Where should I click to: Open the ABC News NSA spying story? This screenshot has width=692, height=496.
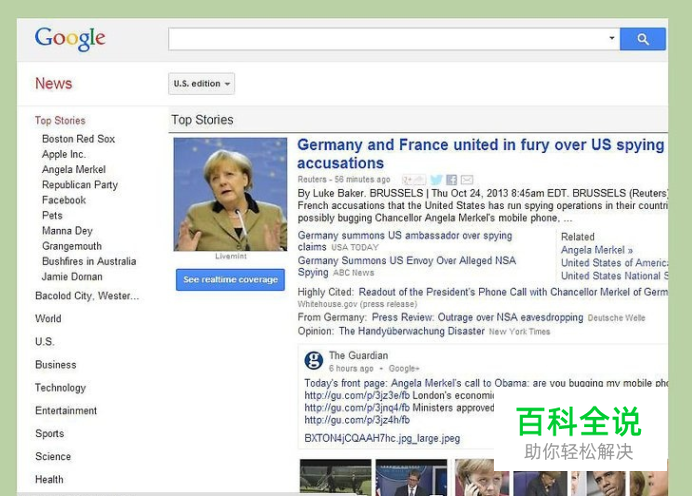click(x=406, y=266)
